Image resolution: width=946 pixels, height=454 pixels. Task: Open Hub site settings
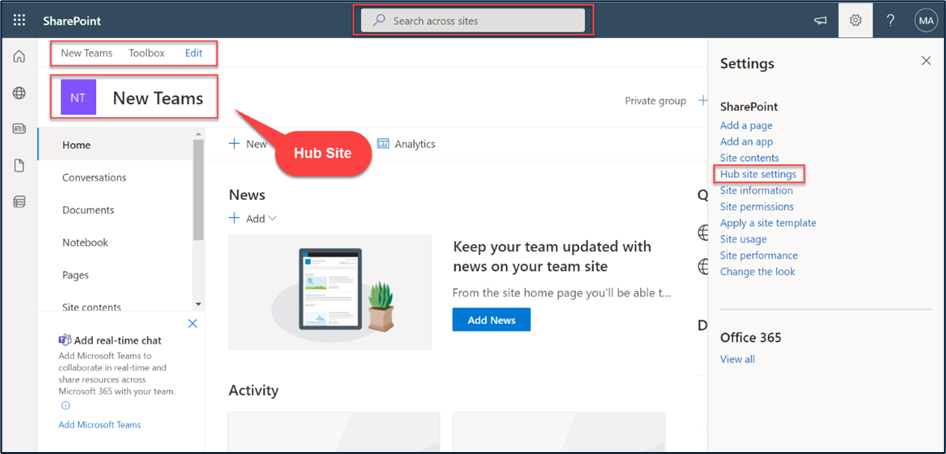758,174
